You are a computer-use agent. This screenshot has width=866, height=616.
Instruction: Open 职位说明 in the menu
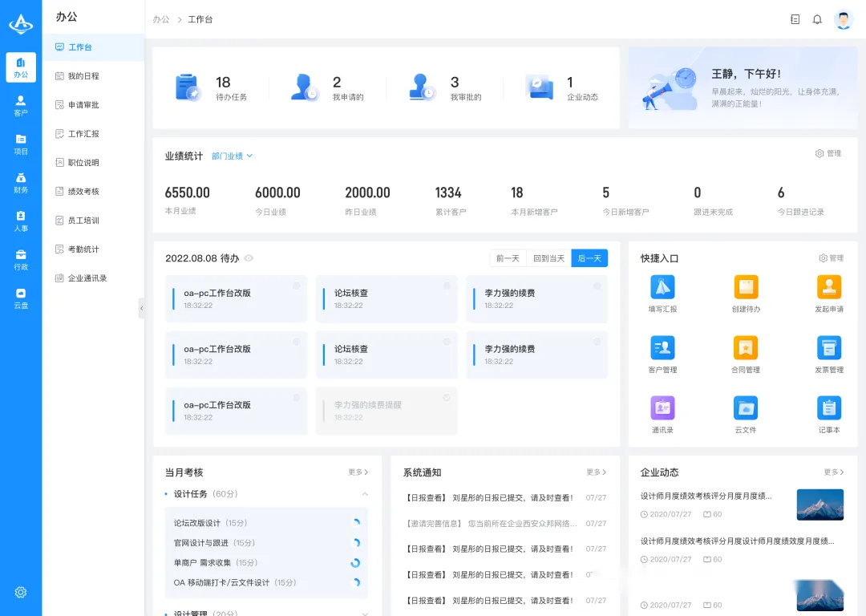[x=93, y=163]
